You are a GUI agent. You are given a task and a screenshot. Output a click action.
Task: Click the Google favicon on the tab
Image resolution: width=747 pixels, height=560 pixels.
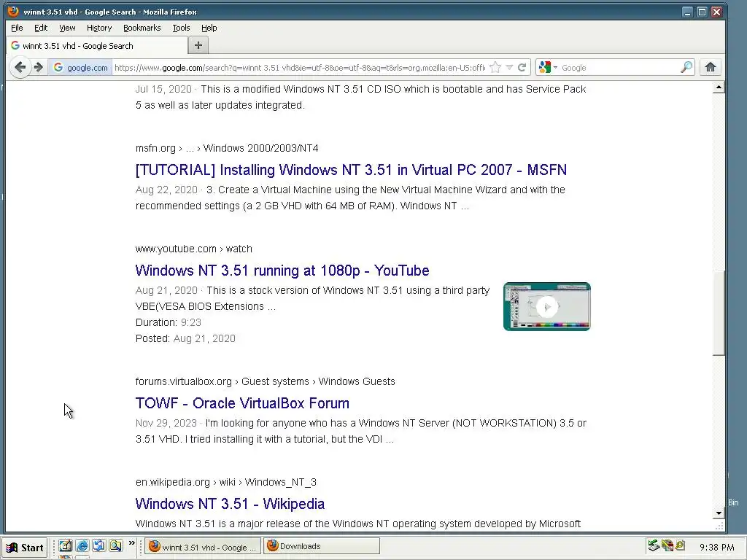[15, 45]
